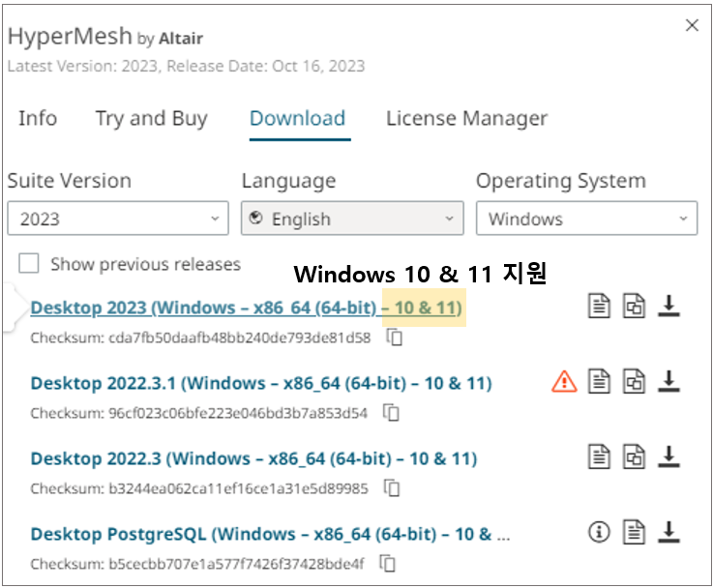Viewport: 713px width, 588px height.
Task: Click the copy-link icon for Desktop 2022.3.1
Action: 634,381
